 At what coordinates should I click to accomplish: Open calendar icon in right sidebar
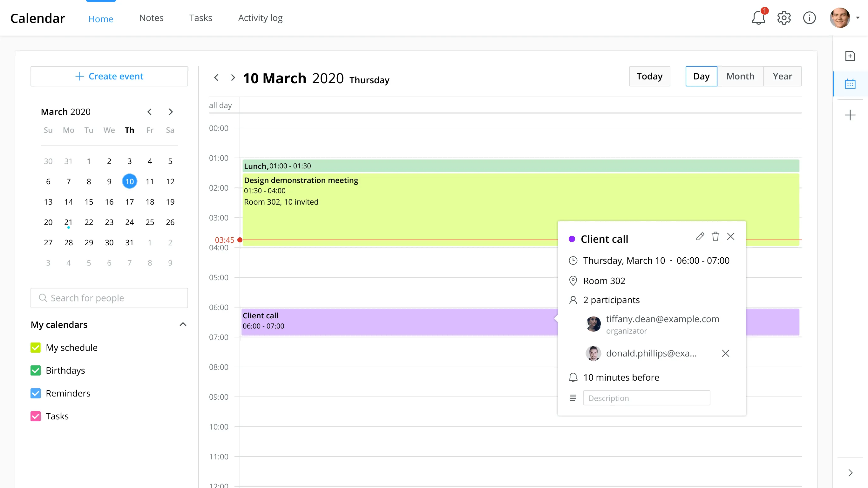pos(850,84)
